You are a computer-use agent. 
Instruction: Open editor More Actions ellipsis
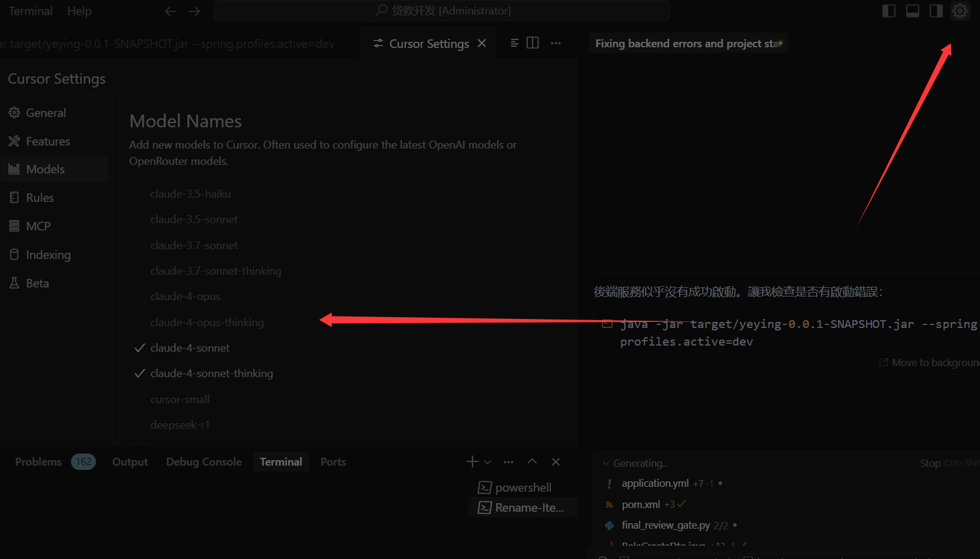555,43
